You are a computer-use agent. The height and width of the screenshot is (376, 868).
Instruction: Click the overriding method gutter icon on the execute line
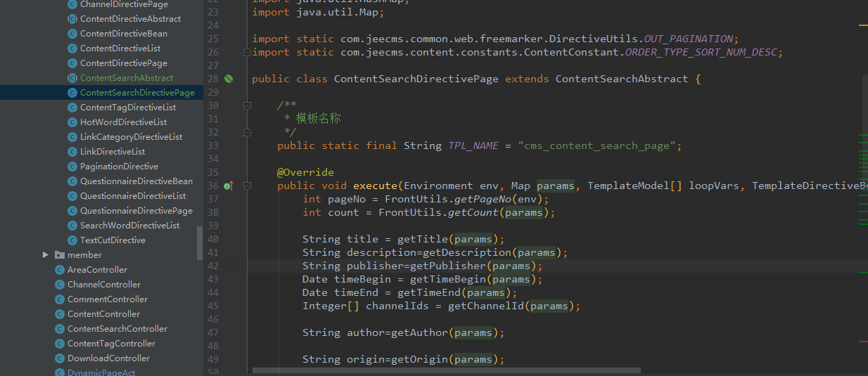point(228,186)
